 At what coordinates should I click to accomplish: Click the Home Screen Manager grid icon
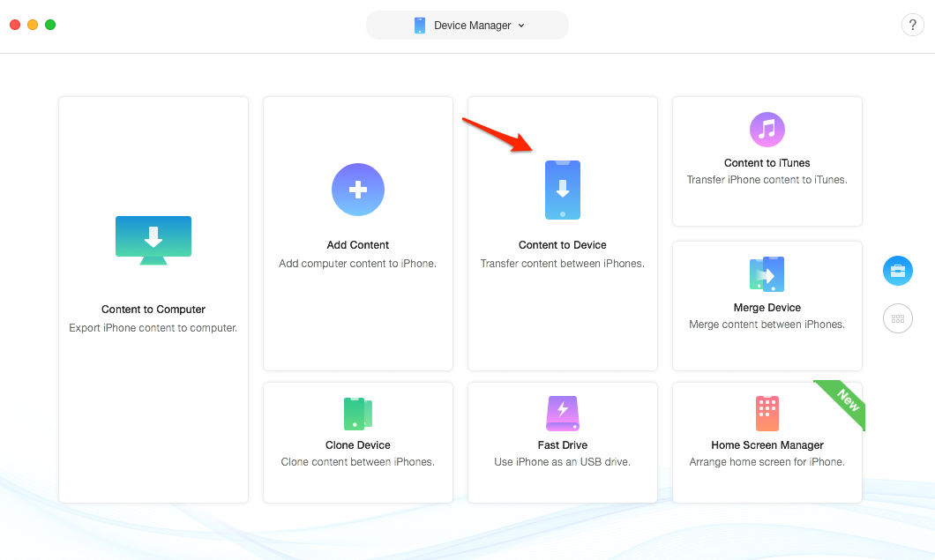click(767, 414)
